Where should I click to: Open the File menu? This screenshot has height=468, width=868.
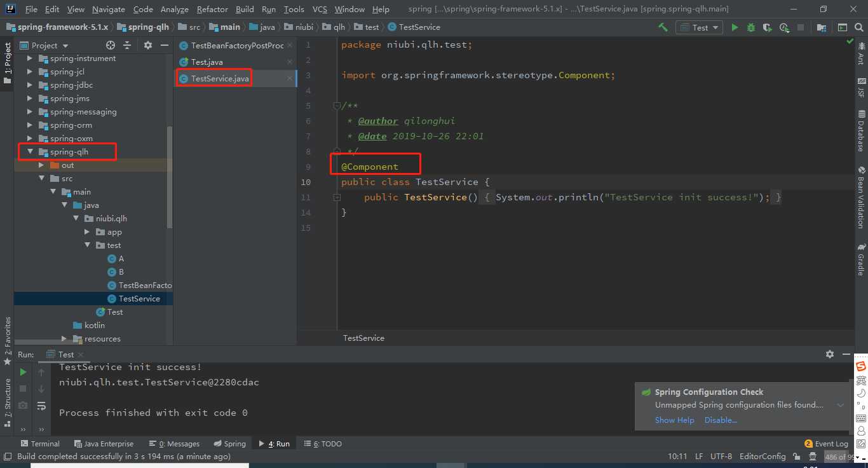31,10
